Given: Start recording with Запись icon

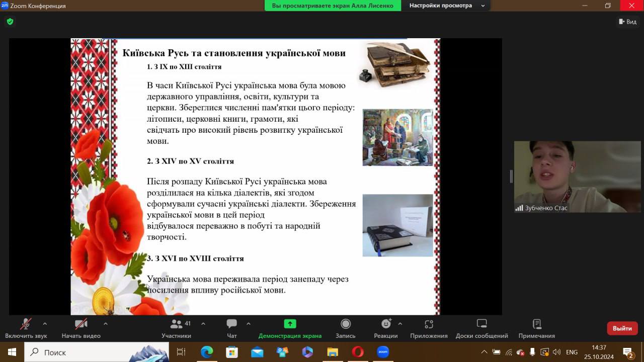Looking at the screenshot, I should (345, 328).
